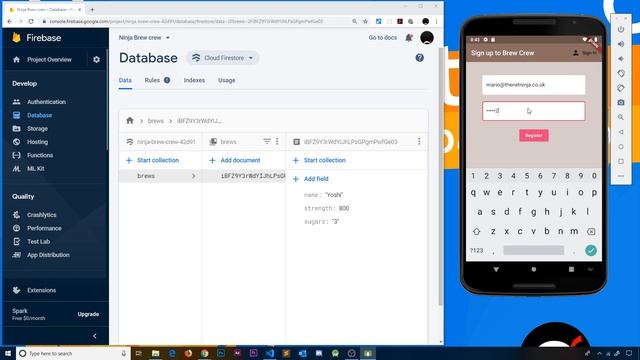This screenshot has width=640, height=360.
Task: Tap Sign In in phone app bar
Action: [x=585, y=53]
